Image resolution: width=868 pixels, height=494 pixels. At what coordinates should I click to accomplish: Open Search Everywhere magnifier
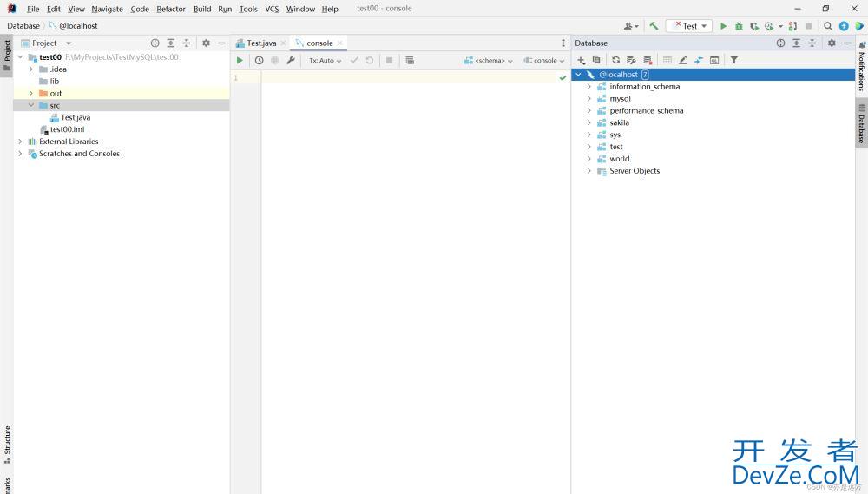828,26
